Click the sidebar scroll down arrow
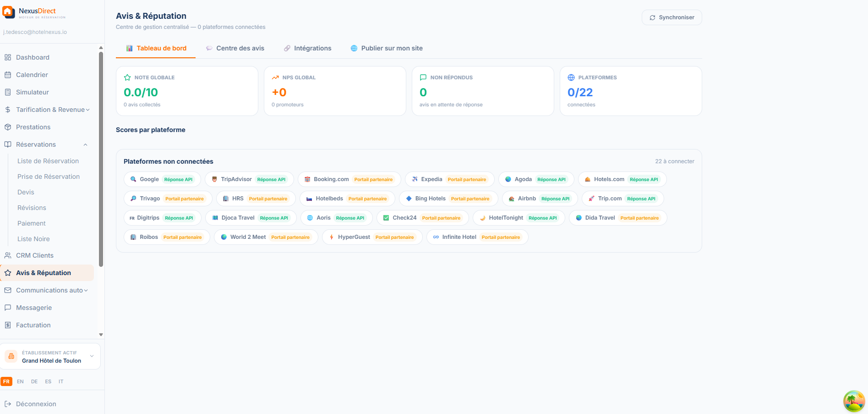 click(x=101, y=335)
